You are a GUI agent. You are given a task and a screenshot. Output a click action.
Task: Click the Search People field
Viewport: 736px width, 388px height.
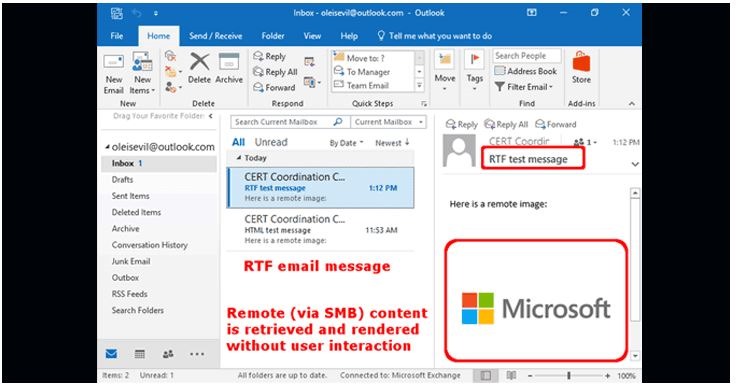coord(527,56)
